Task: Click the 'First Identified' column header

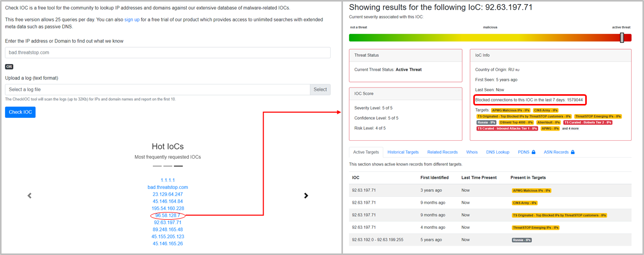Action: tap(434, 178)
